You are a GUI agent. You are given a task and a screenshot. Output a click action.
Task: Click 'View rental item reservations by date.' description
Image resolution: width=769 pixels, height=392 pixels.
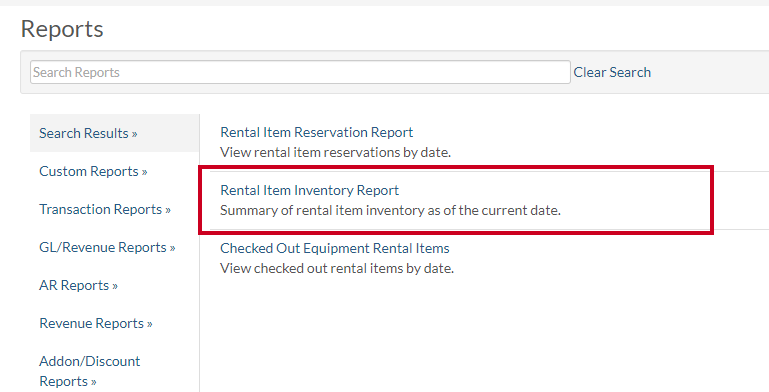[x=335, y=152]
